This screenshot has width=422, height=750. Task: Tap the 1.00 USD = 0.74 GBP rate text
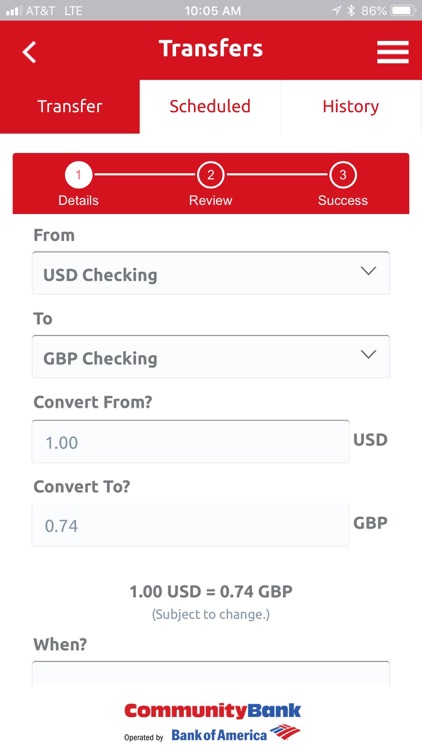pos(211,592)
